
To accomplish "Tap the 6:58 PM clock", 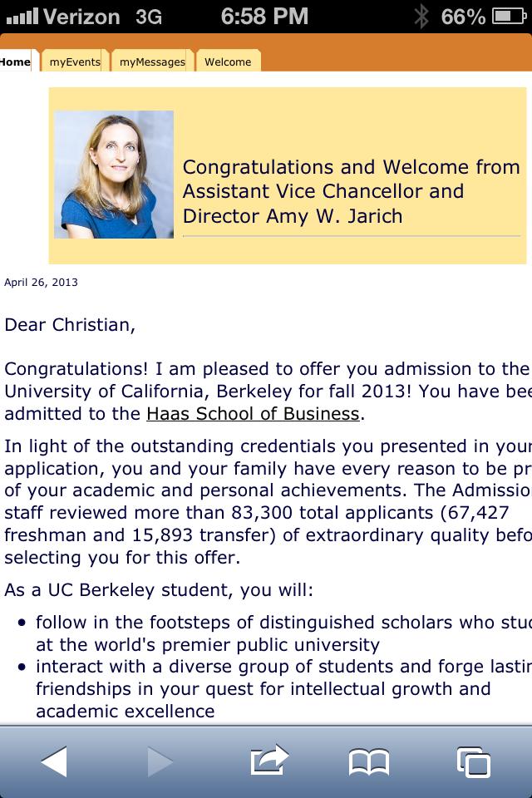I will [264, 16].
